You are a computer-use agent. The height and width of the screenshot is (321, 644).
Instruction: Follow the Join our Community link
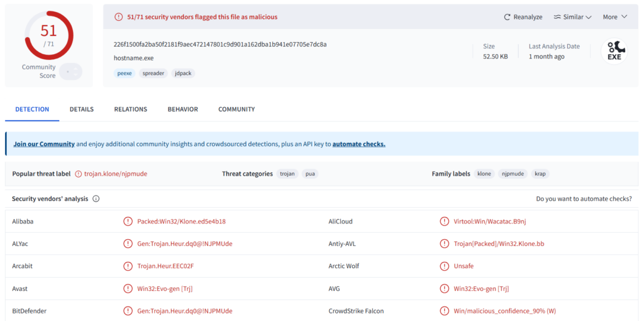44,144
